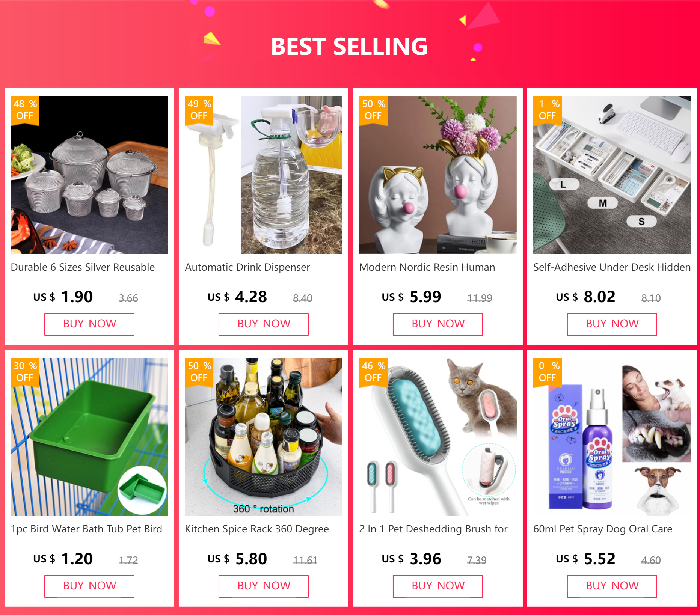Open the 2 In 1 Pet Deshedding Brush title
Screen dimensions: 700x615
pyautogui.click(x=433, y=529)
